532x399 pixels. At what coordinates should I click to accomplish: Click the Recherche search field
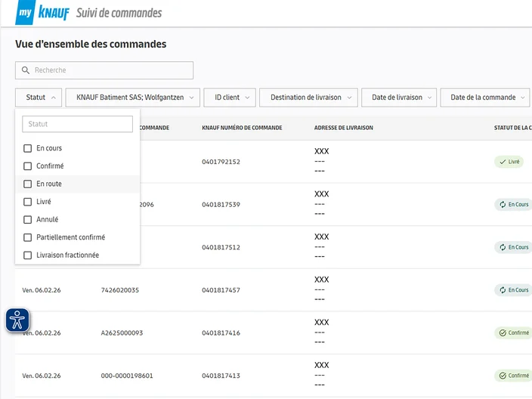click(104, 70)
